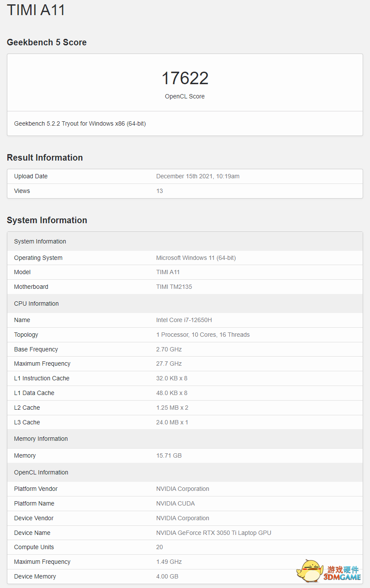Screen dimensions: 370x588
Task: Select the L3 Cache 24.0 MB value
Action: click(x=172, y=422)
